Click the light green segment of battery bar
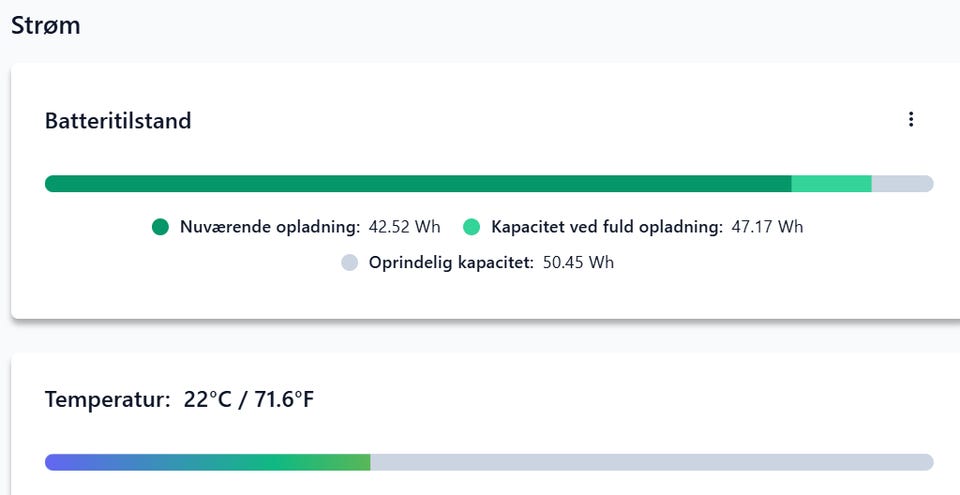960x495 pixels. pyautogui.click(x=831, y=184)
